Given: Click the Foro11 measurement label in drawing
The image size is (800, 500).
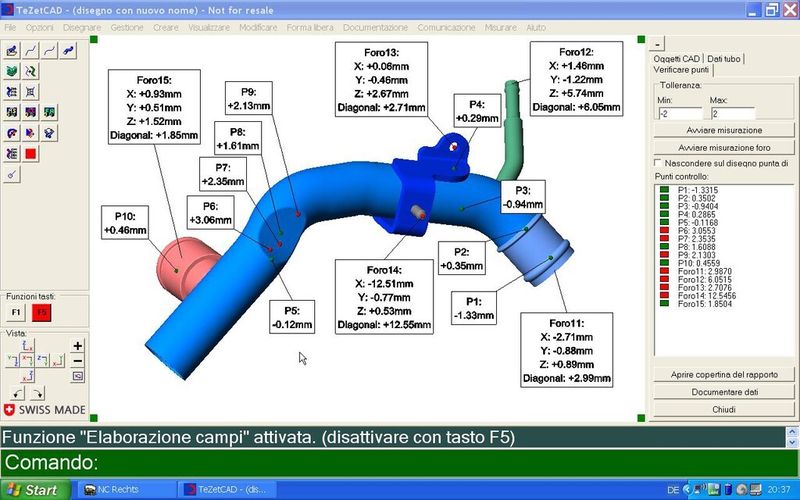Looking at the screenshot, I should pos(566,350).
